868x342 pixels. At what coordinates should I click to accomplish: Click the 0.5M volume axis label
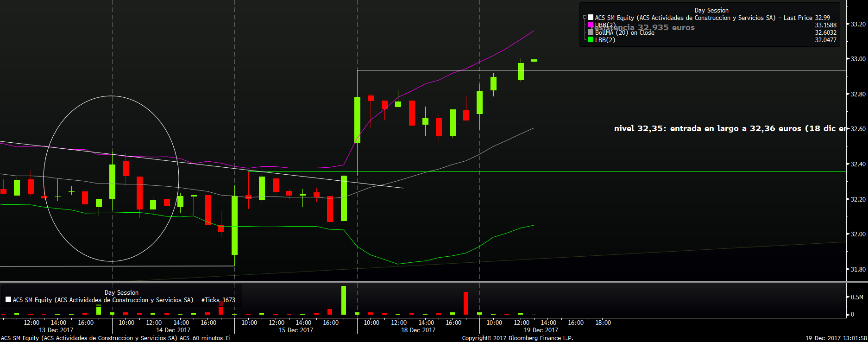click(x=857, y=297)
